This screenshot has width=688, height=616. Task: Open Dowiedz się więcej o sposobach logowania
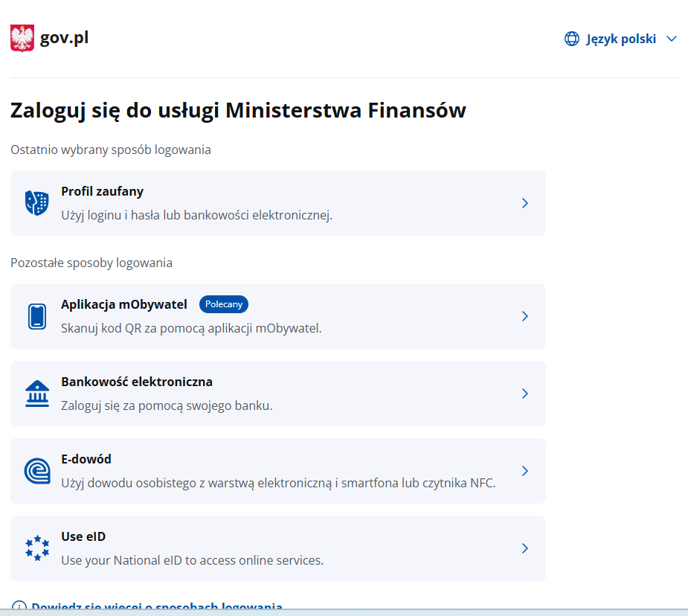point(156,607)
